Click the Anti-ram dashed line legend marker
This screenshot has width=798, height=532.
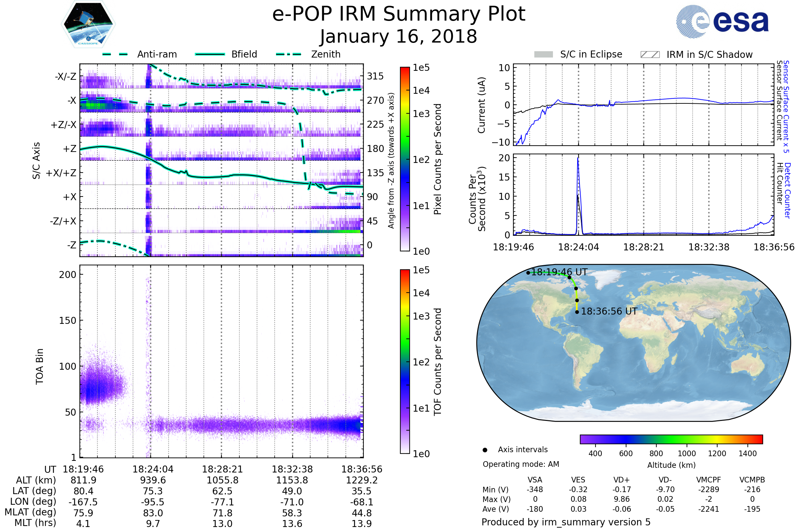(x=115, y=54)
